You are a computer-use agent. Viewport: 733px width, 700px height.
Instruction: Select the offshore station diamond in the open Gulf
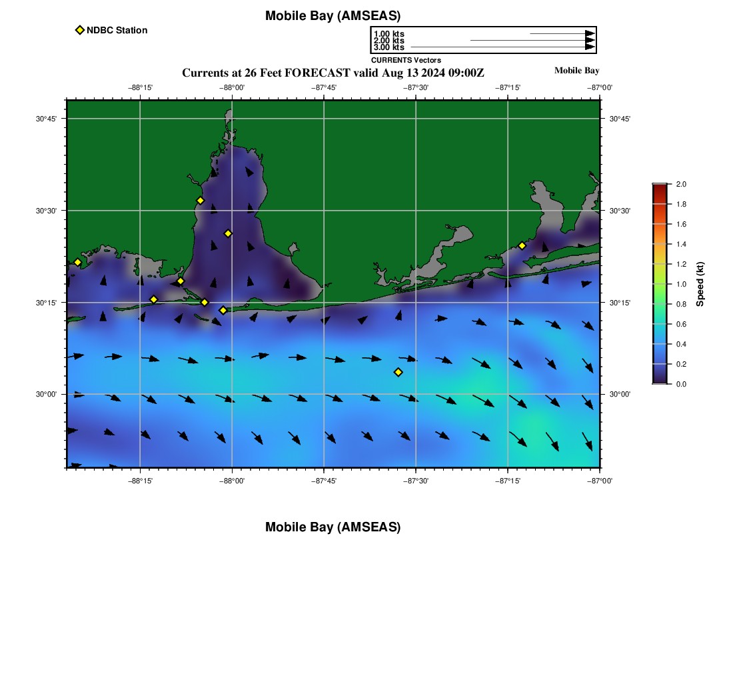pyautogui.click(x=398, y=372)
